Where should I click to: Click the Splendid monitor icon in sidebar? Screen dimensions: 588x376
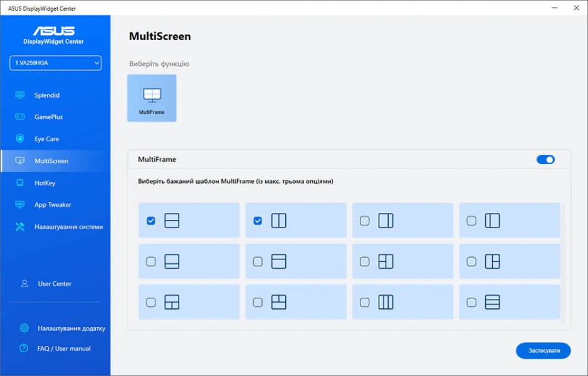click(20, 95)
